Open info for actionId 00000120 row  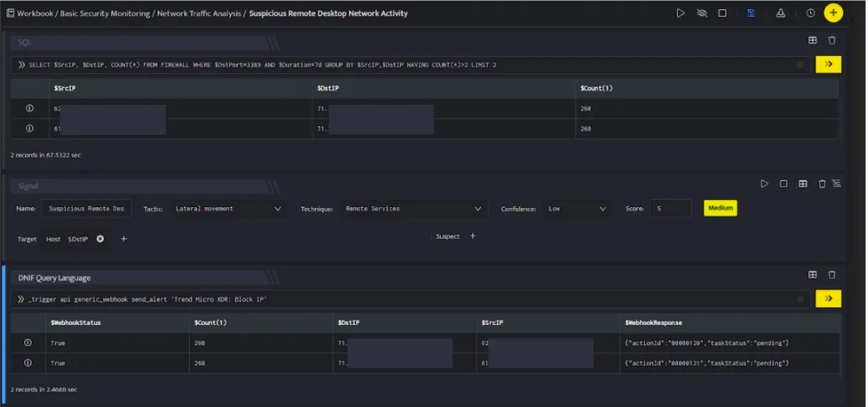[x=28, y=343]
